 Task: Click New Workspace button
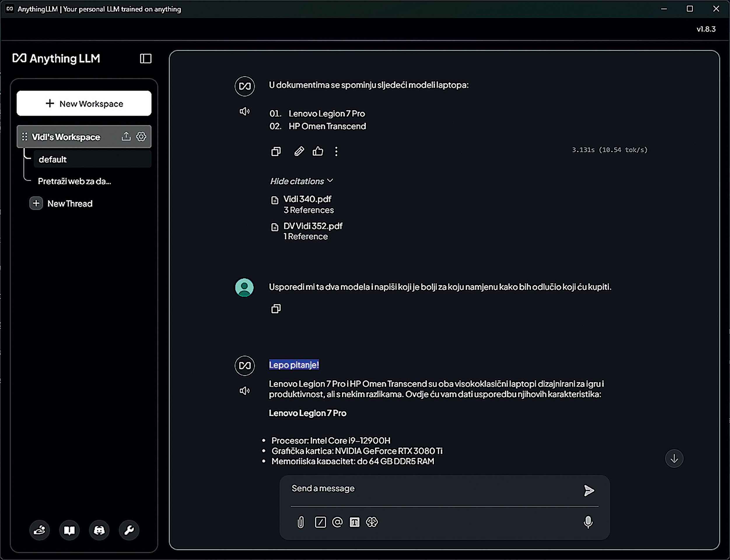84,104
